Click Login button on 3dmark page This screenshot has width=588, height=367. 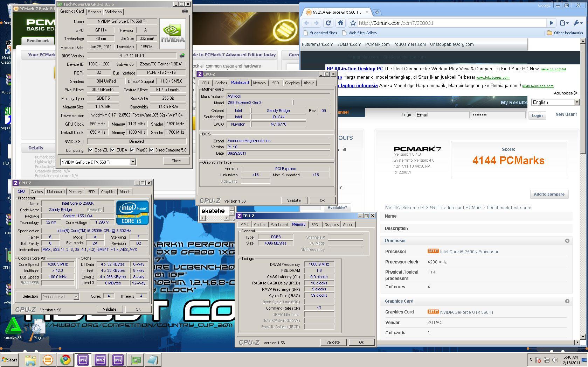pos(537,115)
